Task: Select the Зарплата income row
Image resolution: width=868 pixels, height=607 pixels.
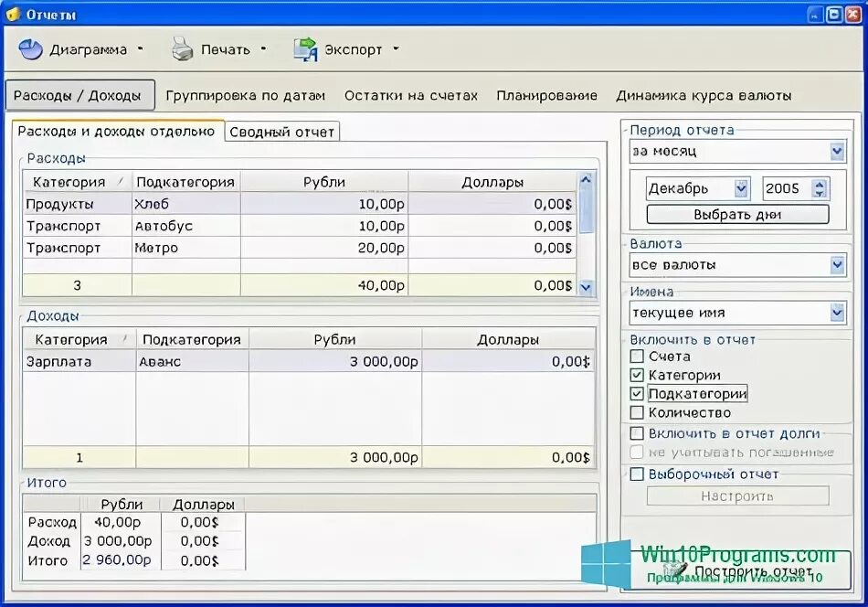Action: click(308, 361)
